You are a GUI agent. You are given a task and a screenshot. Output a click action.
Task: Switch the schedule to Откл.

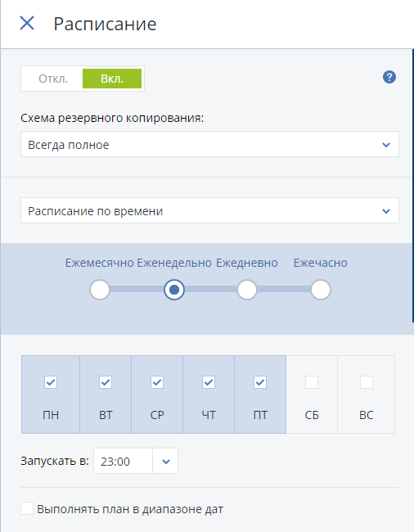(x=53, y=79)
